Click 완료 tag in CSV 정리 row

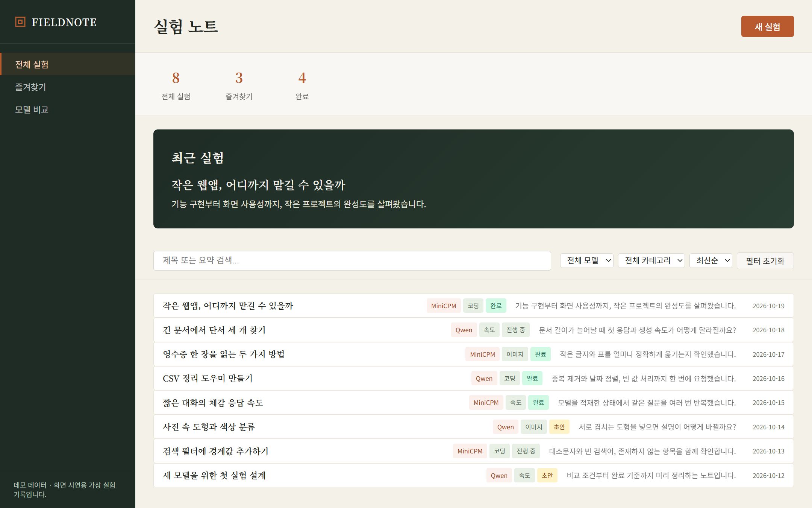(x=532, y=378)
